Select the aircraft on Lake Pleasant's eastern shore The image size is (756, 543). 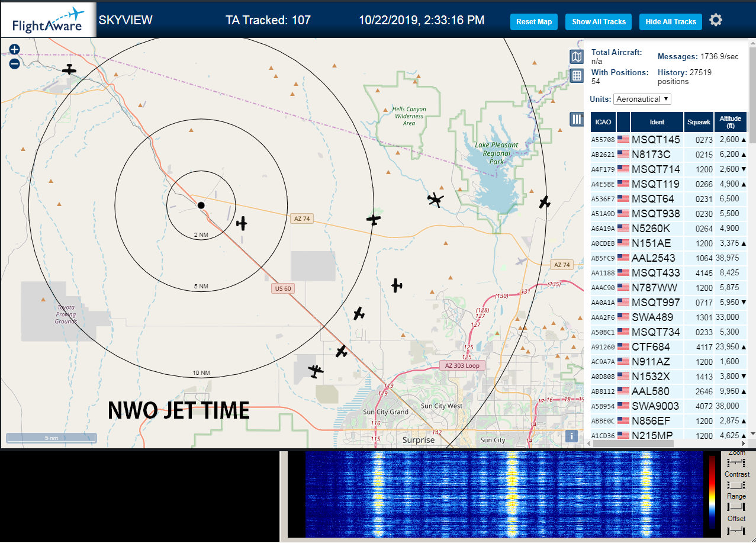545,202
